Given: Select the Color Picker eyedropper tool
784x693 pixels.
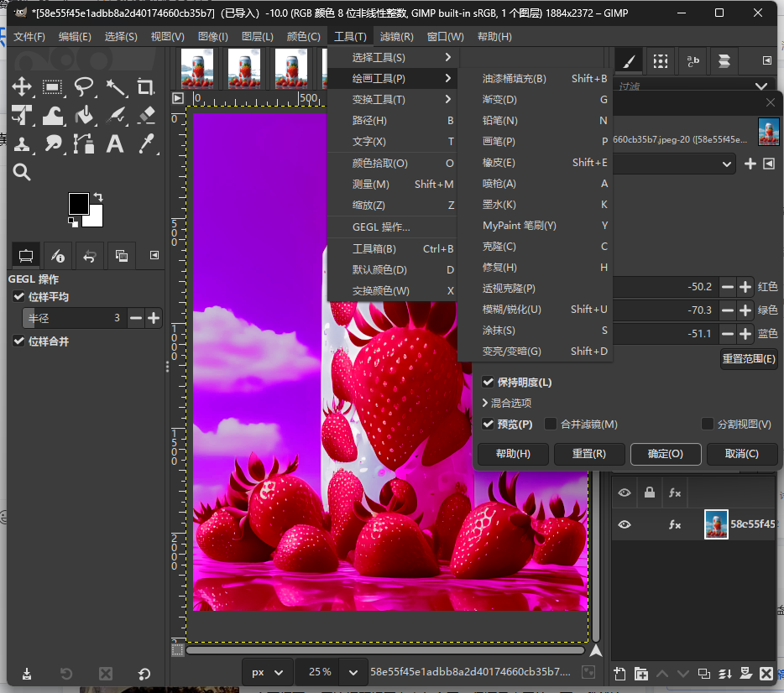Looking at the screenshot, I should tap(147, 144).
